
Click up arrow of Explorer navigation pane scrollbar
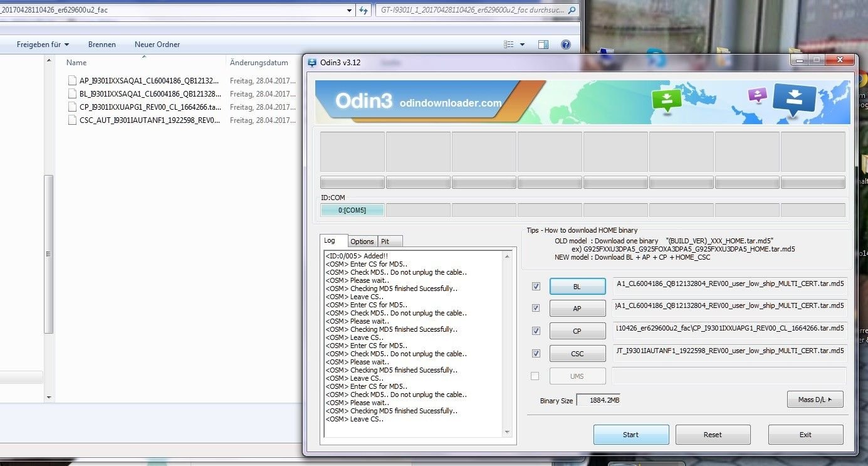[49, 61]
